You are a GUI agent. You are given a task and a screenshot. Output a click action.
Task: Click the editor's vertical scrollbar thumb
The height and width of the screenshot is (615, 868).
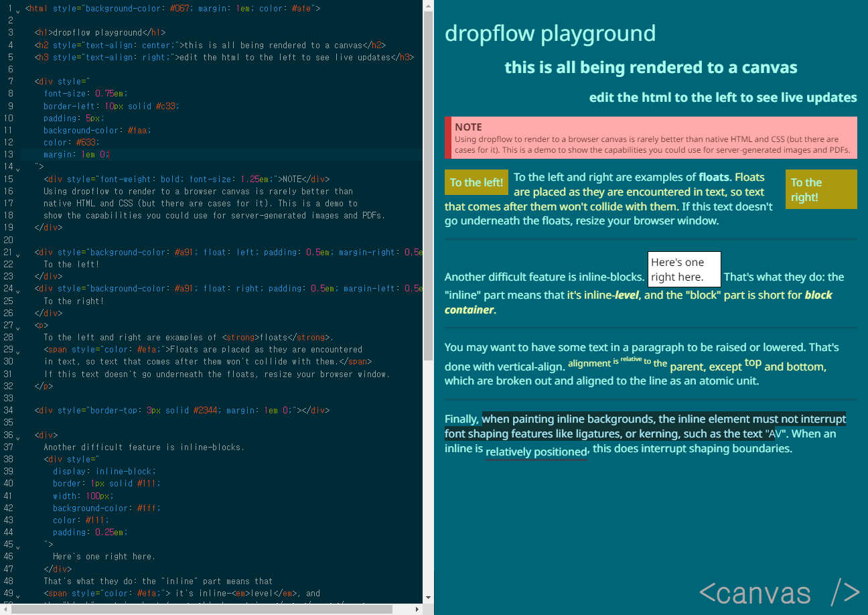pos(428,181)
